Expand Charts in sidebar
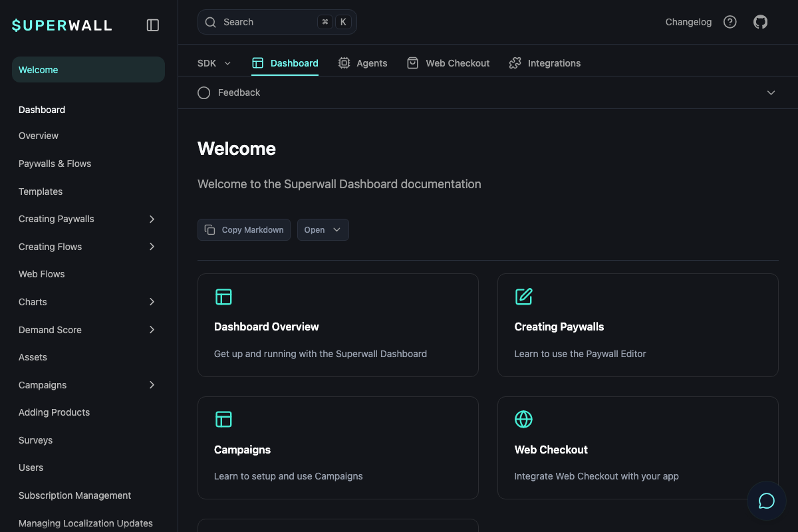The width and height of the screenshot is (798, 532). (152, 302)
